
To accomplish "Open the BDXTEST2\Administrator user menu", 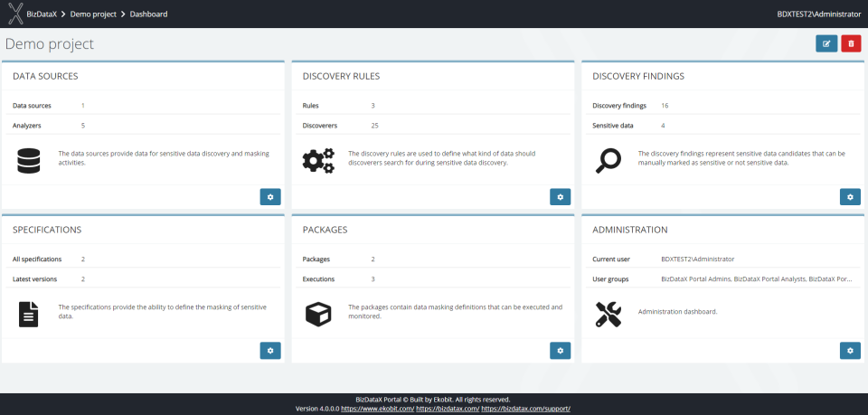I will (819, 14).
